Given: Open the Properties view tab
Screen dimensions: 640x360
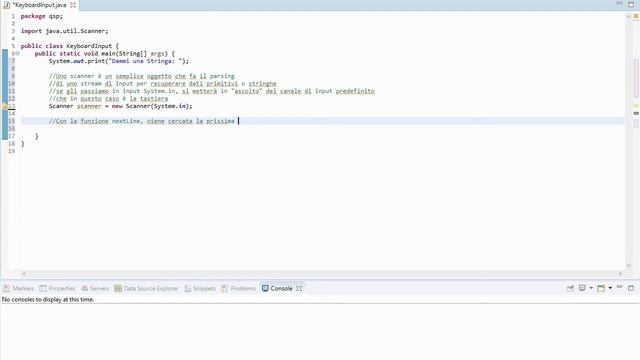Looking at the screenshot, I should [58, 289].
